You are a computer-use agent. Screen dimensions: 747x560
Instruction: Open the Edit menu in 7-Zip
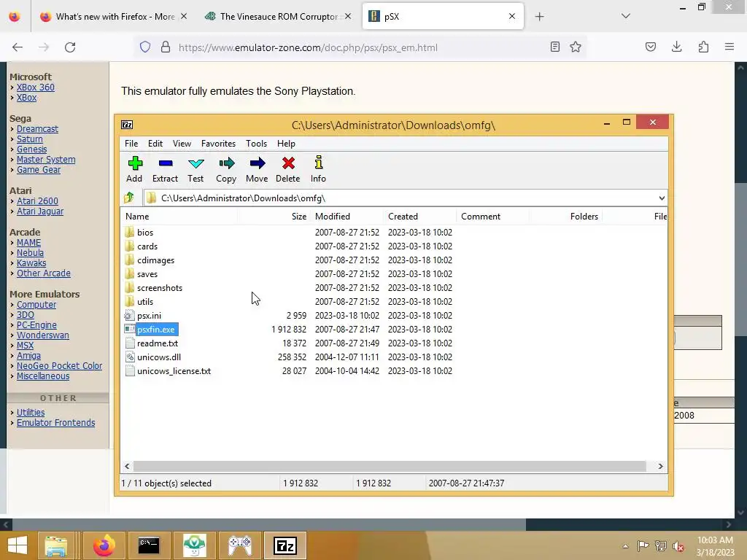coord(155,144)
